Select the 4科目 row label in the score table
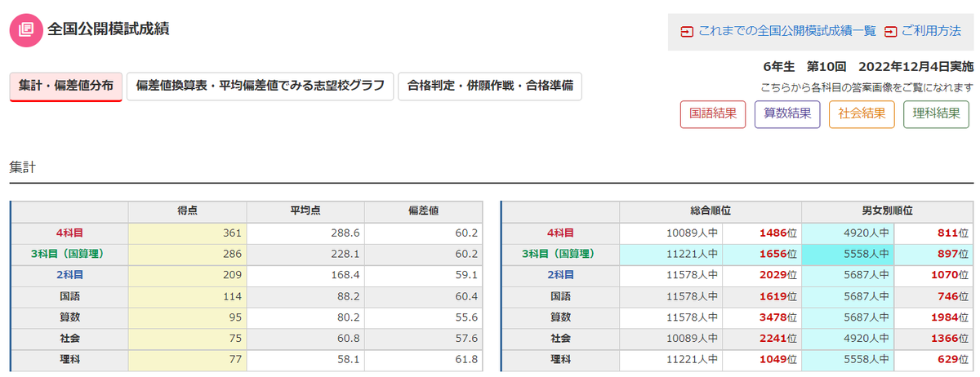The width and height of the screenshot is (980, 377). [x=69, y=233]
